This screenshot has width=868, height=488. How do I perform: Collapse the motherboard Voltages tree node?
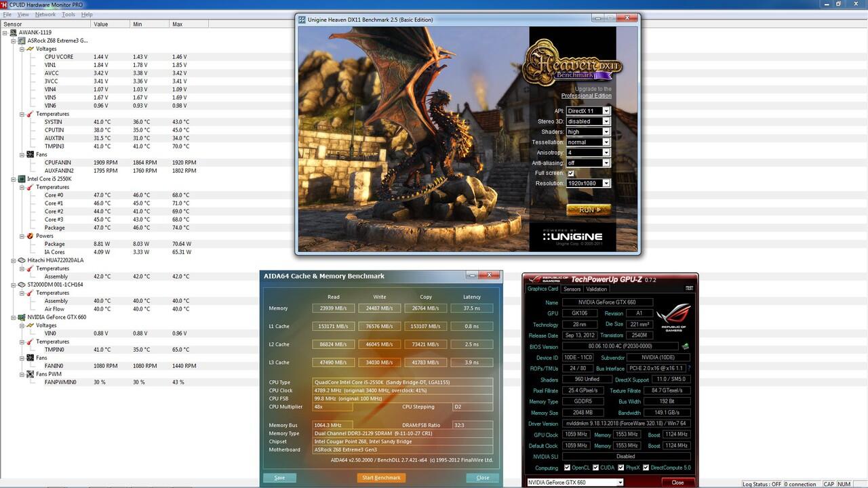pyautogui.click(x=21, y=49)
